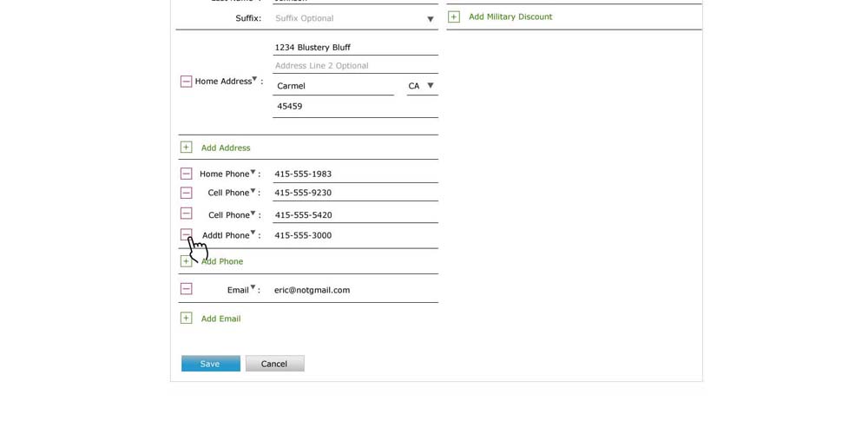Edit the phone number 415-555-9230
Image resolution: width=868 pixels, height=434 pixels.
point(355,193)
